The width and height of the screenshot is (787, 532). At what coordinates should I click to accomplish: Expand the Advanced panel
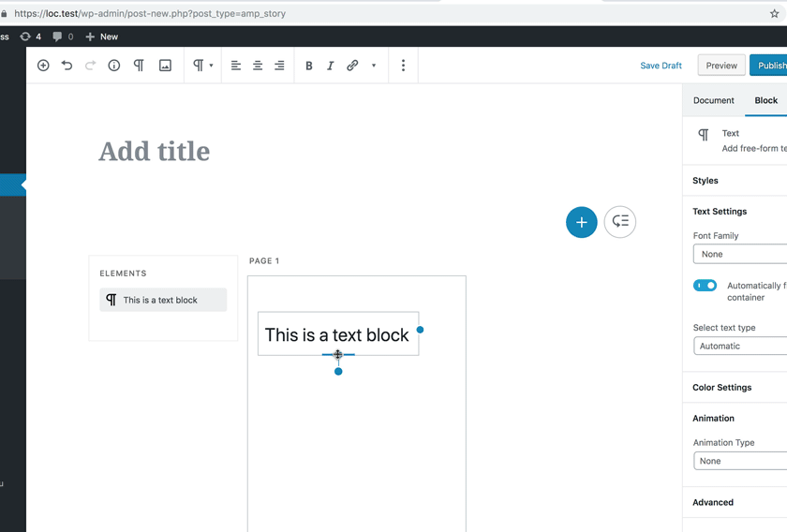735,502
